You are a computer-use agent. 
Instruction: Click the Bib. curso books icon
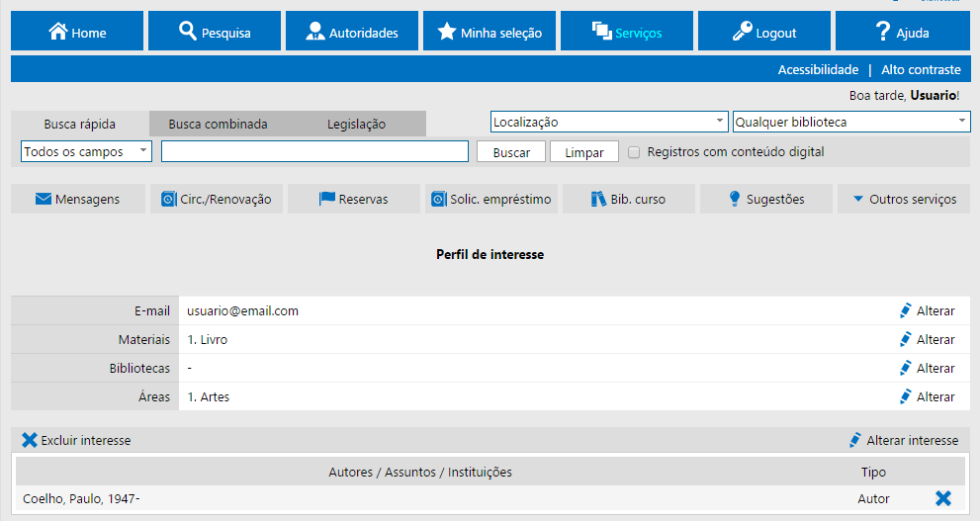pos(598,200)
